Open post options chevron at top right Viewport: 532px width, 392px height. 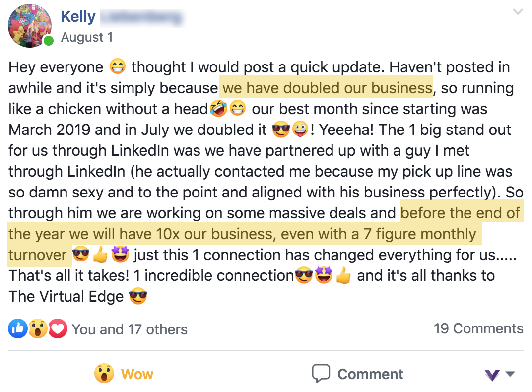click(x=518, y=12)
